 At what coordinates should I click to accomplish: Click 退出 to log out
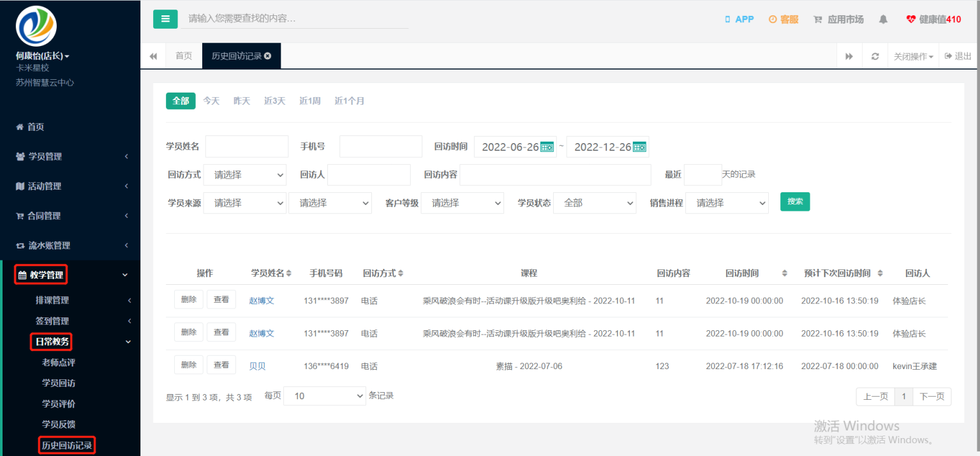point(958,56)
